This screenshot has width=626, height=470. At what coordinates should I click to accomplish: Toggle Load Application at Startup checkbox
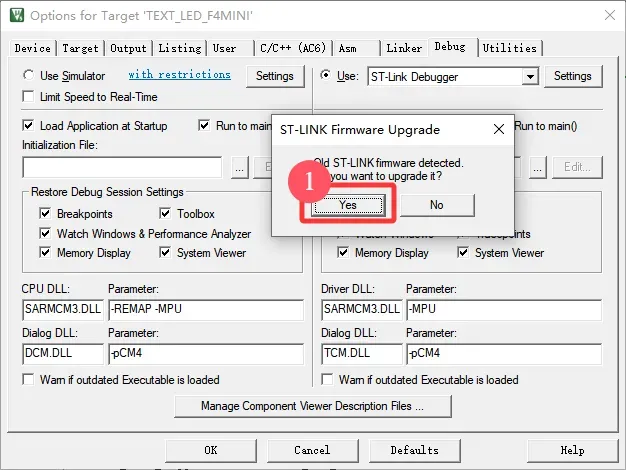click(x=30, y=126)
